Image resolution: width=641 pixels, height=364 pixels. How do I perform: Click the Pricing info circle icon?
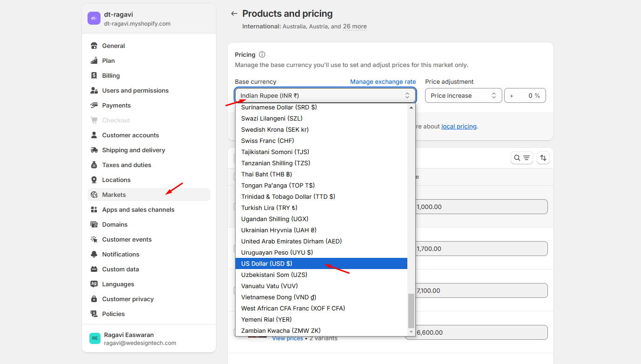tap(262, 54)
